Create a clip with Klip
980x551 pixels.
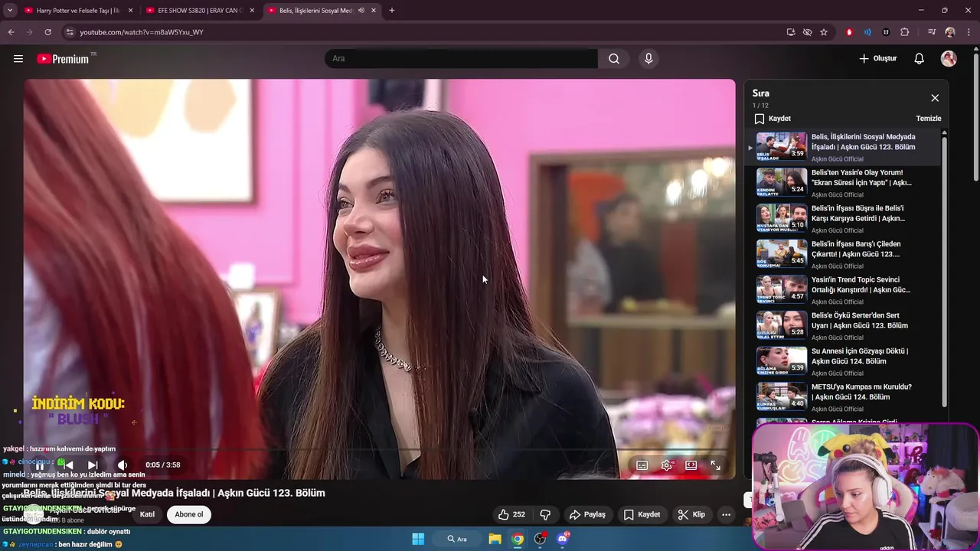[x=691, y=515]
